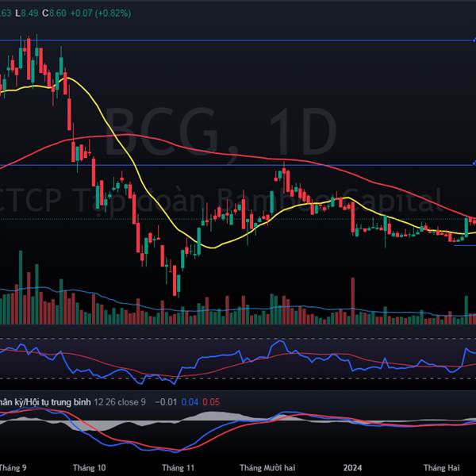The image size is (476, 476).
Task: Click the 'Tháng 9' time axis label
Action: 13,467
